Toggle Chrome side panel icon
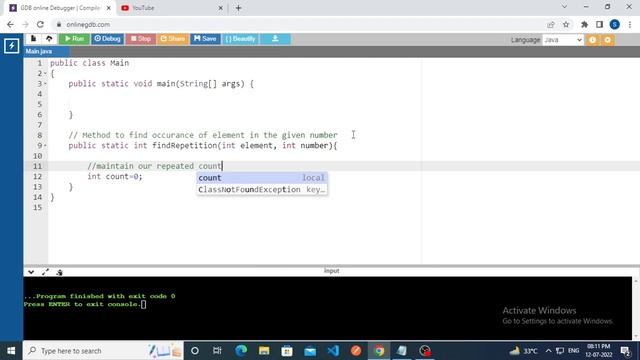Image resolution: width=640 pixels, height=360 pixels. coord(599,24)
